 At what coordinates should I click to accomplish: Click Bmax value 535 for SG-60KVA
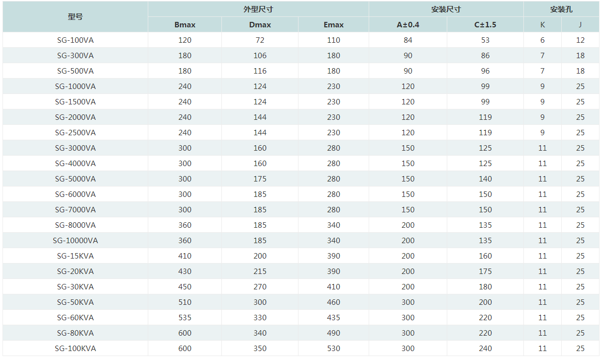pos(185,318)
